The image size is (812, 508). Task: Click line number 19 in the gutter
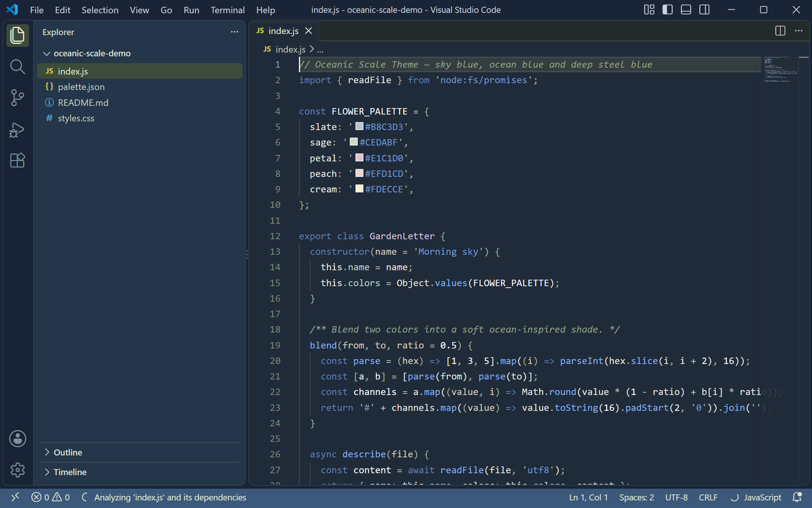[275, 345]
